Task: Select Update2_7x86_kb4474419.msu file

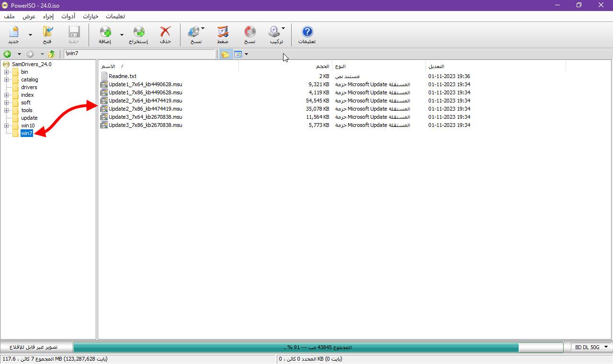Action: [x=145, y=109]
